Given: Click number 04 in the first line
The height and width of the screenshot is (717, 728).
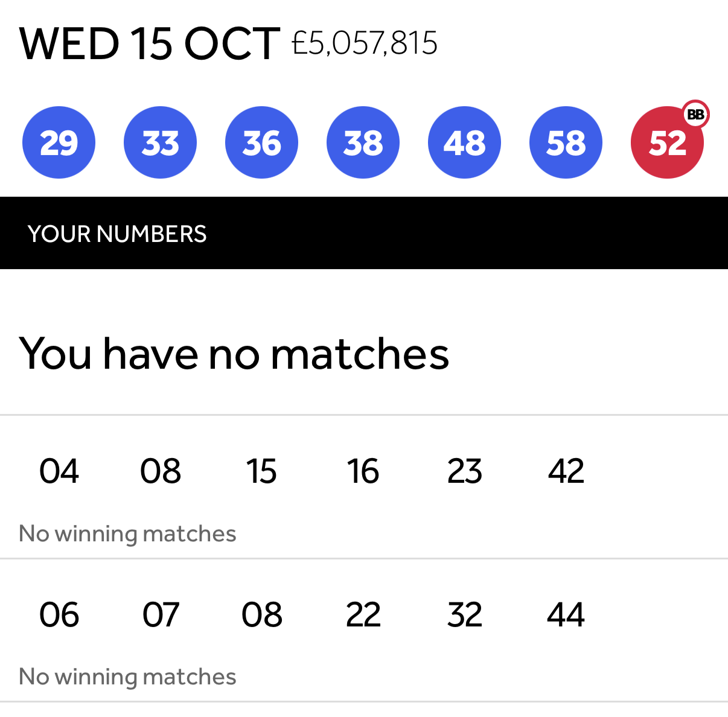Looking at the screenshot, I should point(59,471).
